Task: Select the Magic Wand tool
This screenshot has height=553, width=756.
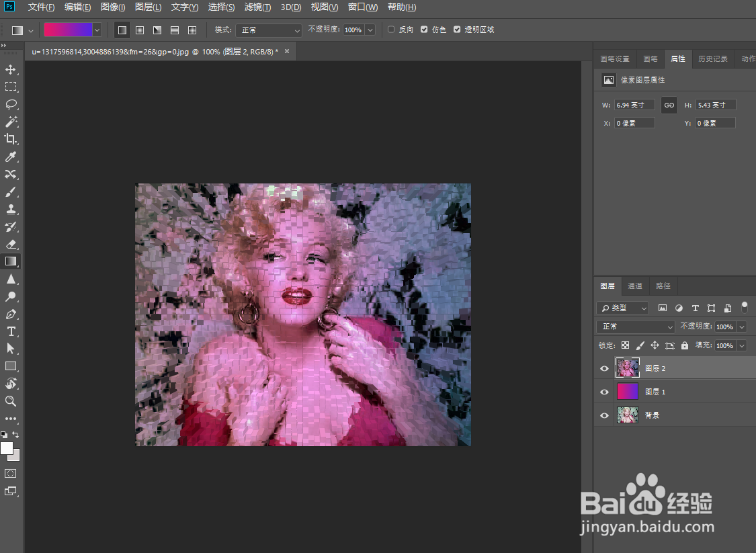Action: tap(11, 122)
